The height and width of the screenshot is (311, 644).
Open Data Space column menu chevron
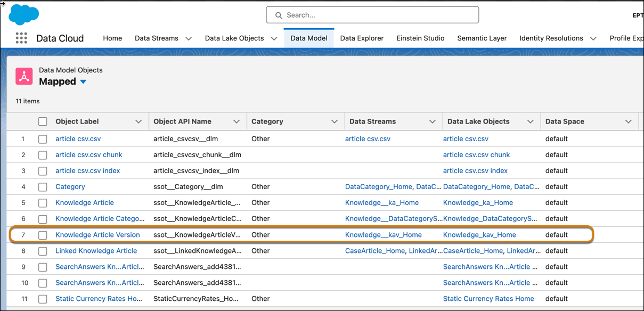[x=629, y=122]
